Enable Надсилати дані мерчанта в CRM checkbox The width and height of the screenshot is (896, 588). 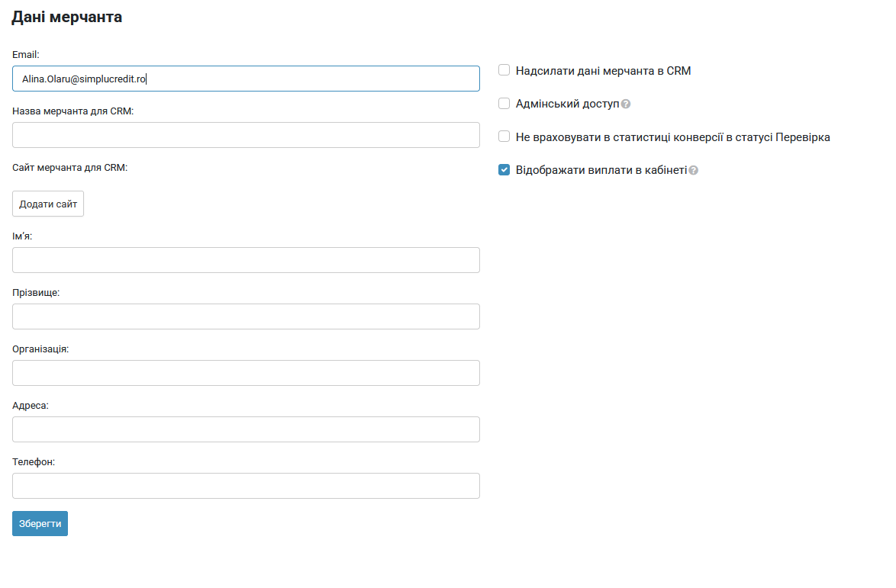pyautogui.click(x=504, y=70)
